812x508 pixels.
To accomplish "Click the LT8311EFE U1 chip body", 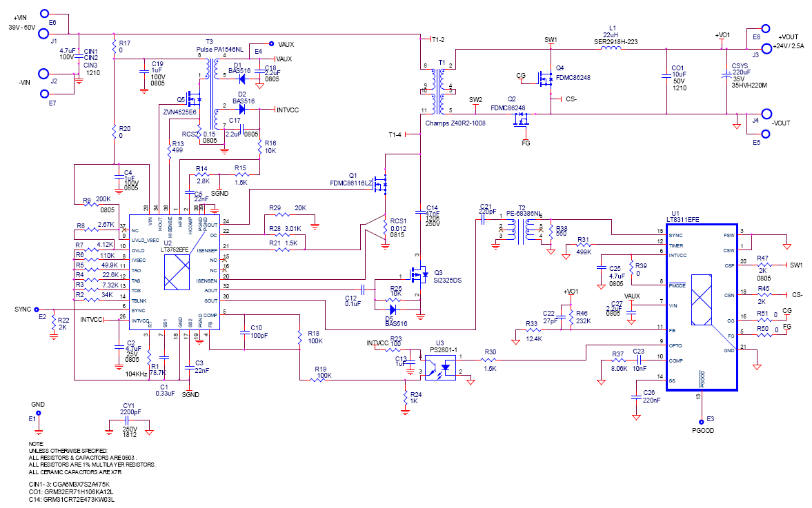I will pyautogui.click(x=701, y=307).
